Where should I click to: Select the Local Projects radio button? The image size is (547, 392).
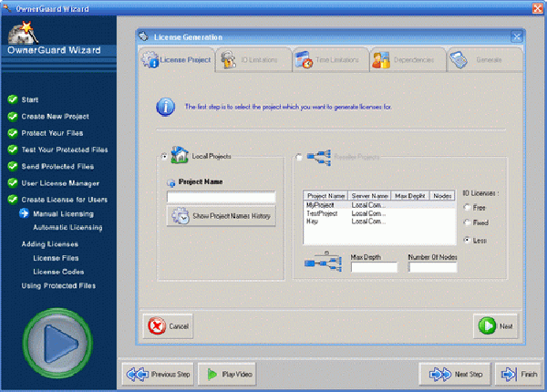click(164, 157)
